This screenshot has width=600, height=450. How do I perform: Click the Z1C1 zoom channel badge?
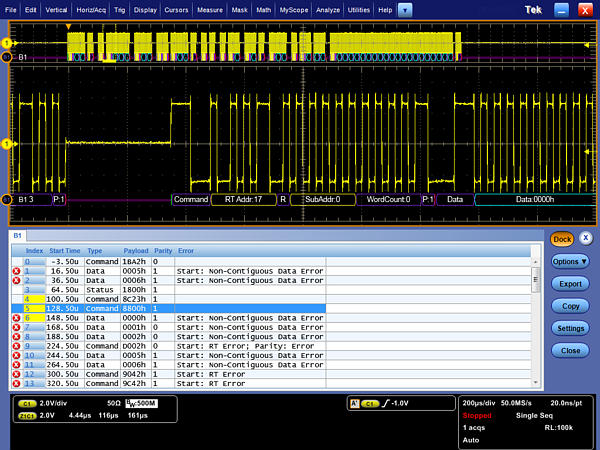tap(26, 414)
